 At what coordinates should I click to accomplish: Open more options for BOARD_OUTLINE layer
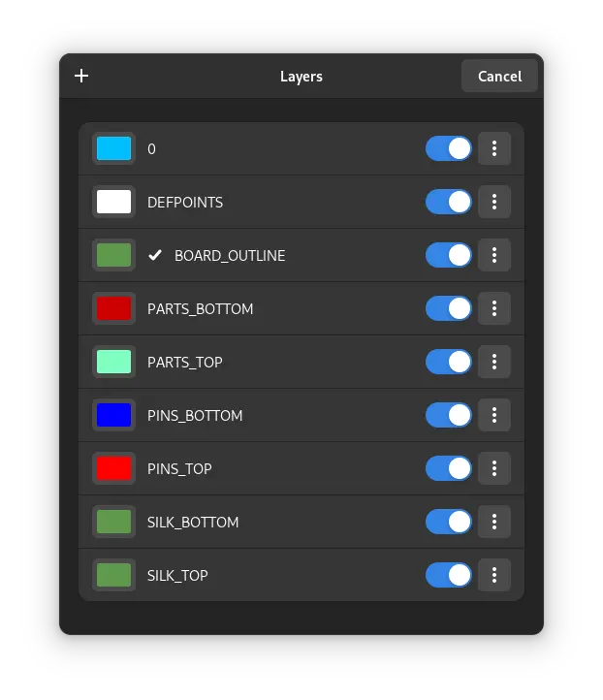click(x=494, y=255)
